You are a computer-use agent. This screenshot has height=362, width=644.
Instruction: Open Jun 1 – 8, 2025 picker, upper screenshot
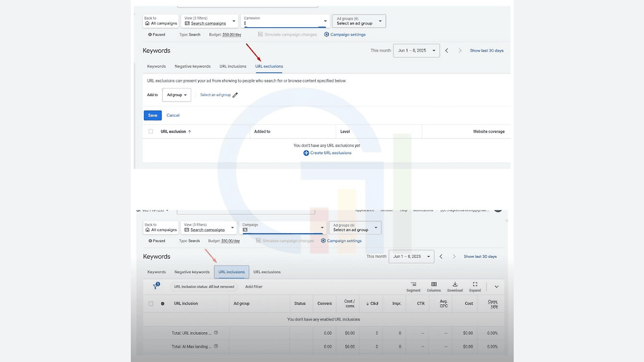point(417,51)
